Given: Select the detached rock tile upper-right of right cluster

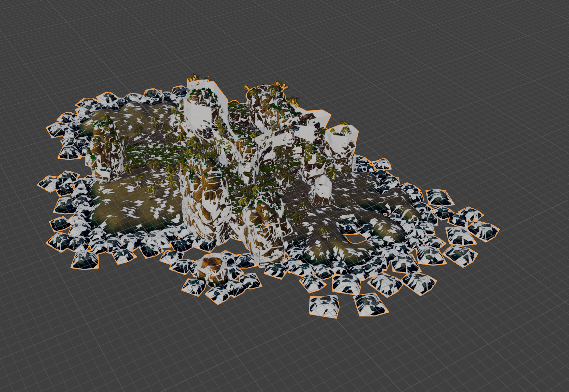Looking at the screenshot, I should click(440, 198).
